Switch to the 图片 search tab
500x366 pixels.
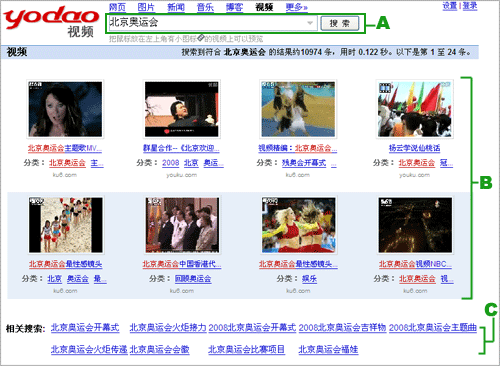(x=146, y=7)
